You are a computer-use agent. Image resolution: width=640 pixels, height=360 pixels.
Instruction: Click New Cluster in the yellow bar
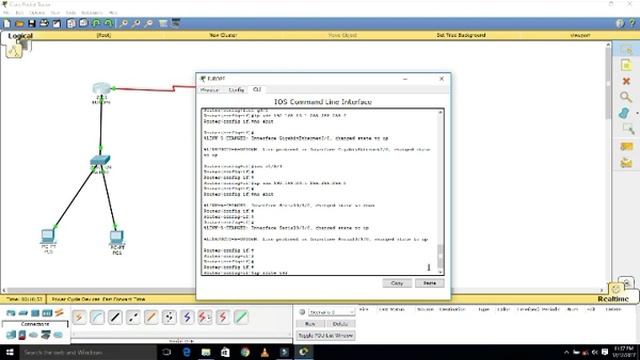223,35
